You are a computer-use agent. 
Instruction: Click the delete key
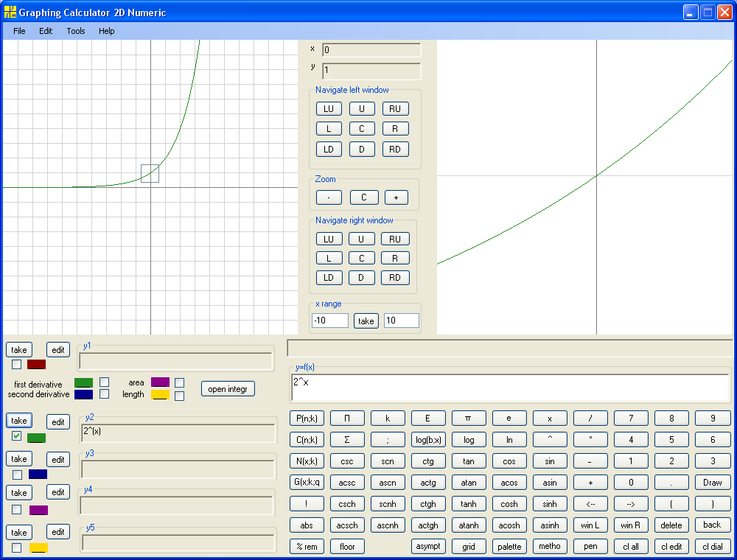coord(671,525)
